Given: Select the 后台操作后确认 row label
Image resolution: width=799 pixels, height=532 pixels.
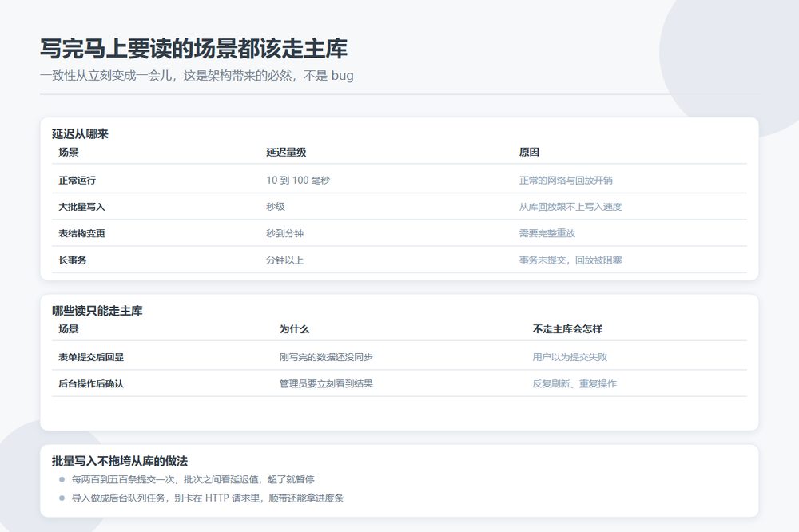Looking at the screenshot, I should tap(91, 383).
